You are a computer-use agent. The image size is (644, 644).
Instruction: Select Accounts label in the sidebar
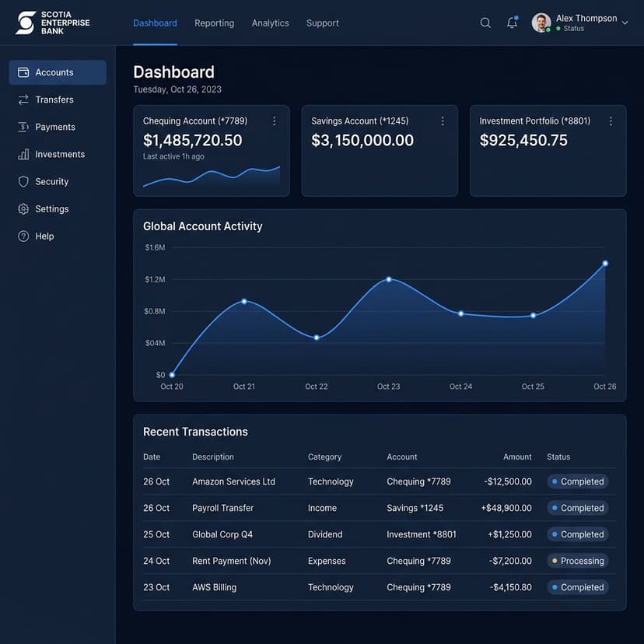[54, 72]
